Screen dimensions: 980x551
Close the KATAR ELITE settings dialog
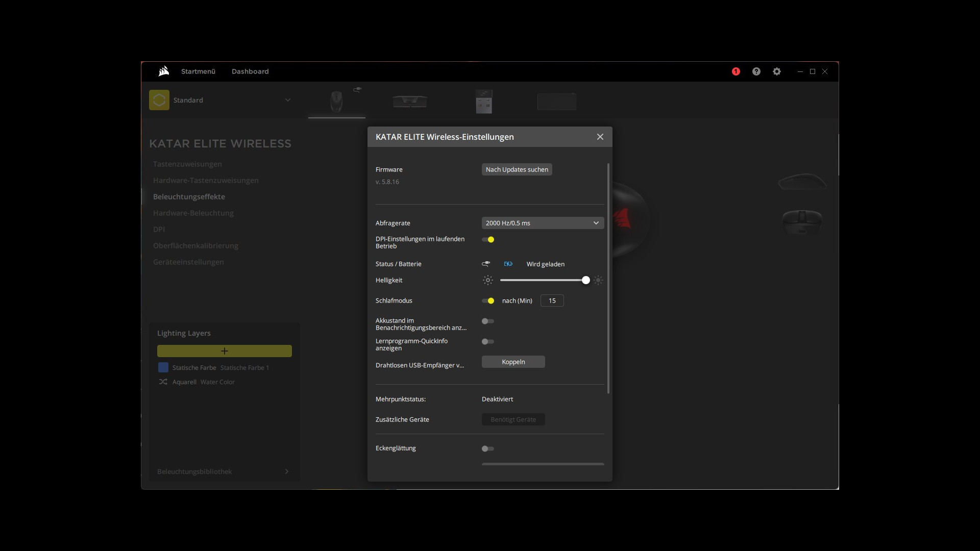click(x=600, y=137)
